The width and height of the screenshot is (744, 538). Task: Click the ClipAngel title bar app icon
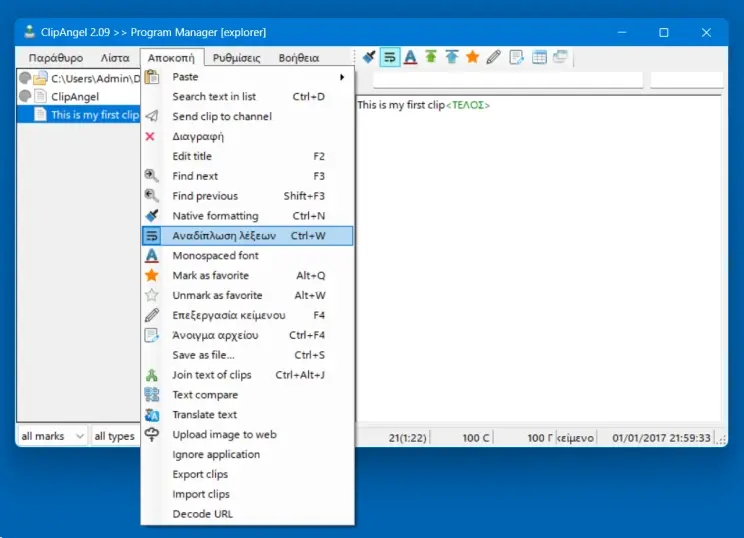[29, 32]
